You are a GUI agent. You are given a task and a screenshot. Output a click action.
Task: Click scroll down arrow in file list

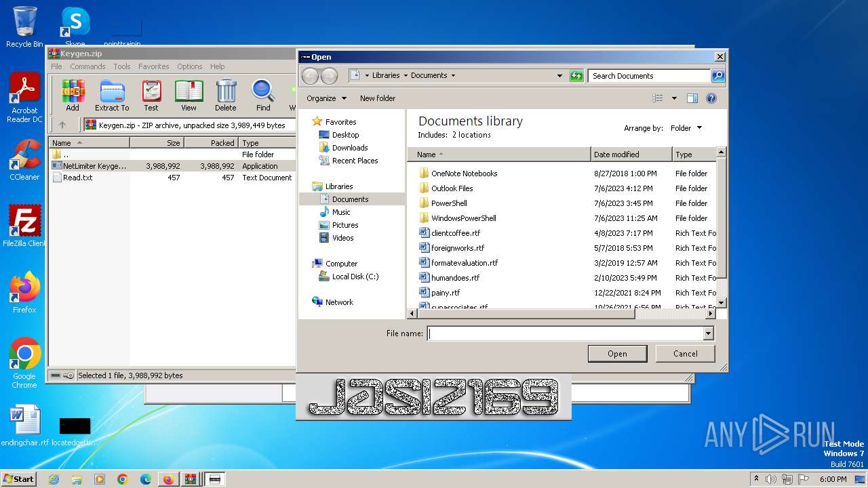[x=722, y=302]
